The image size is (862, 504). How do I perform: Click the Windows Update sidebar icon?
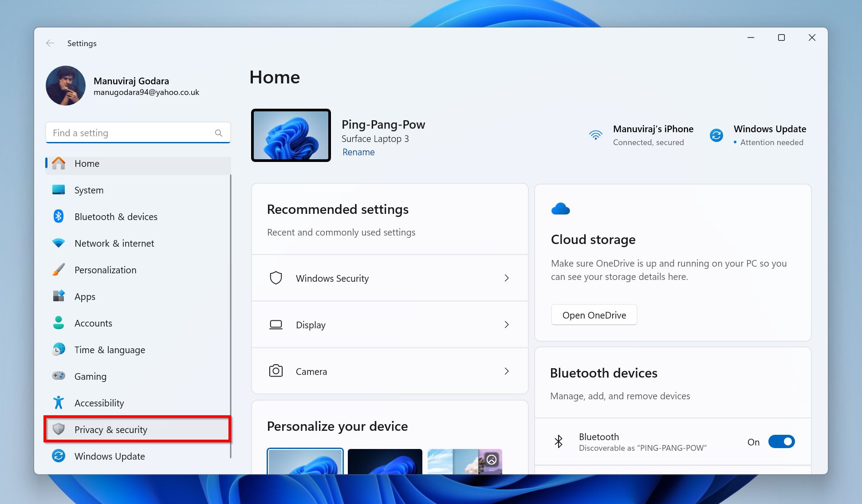pyautogui.click(x=59, y=456)
